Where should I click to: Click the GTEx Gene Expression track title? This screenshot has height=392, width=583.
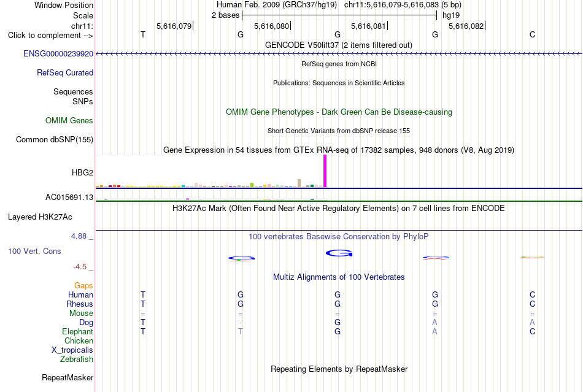click(x=339, y=150)
